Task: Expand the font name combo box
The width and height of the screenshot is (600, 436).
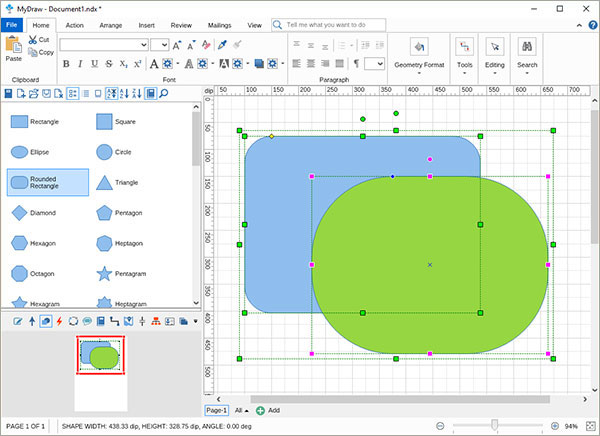Action: 143,45
